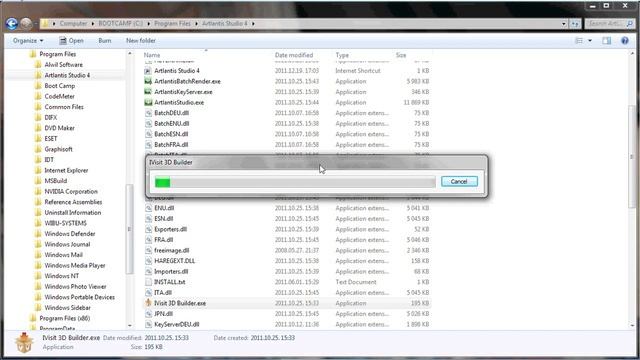Select the Graphisoft folder
640x360 pixels.
coord(58,149)
